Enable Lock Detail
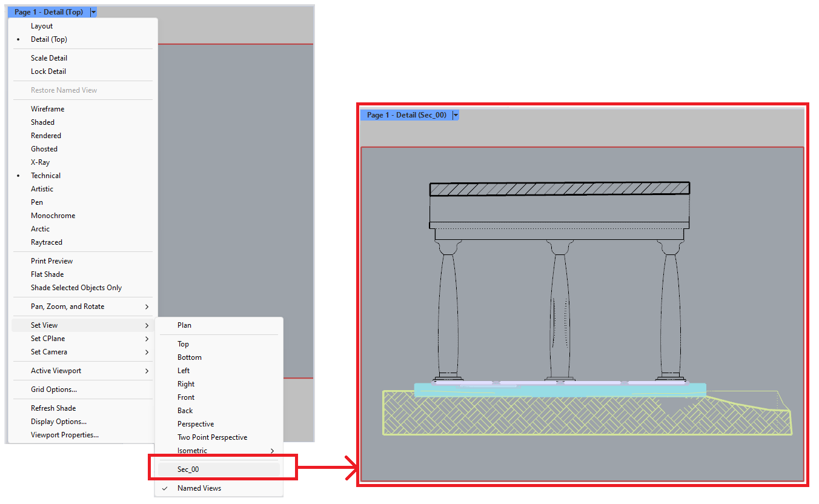 pyautogui.click(x=49, y=71)
